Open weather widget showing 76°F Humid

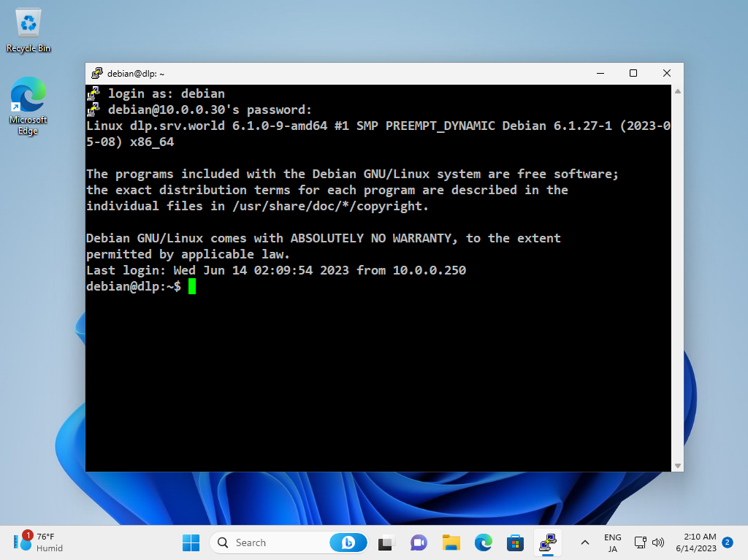[38, 542]
